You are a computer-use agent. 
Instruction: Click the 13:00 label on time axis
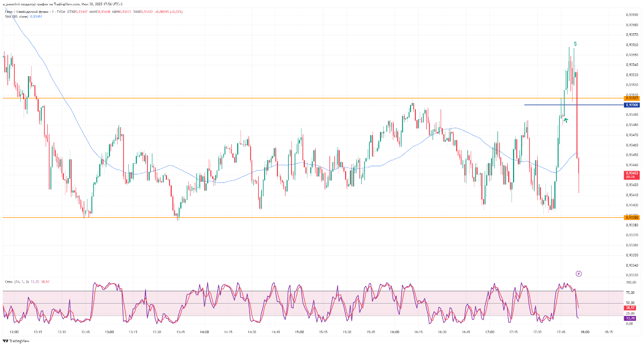pyautogui.click(x=109, y=333)
